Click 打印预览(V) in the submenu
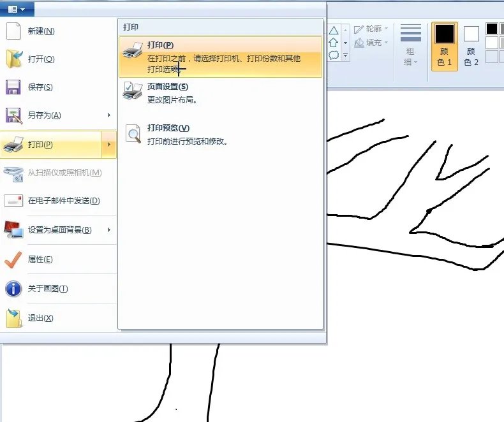This screenshot has width=504, height=422. pyautogui.click(x=168, y=128)
